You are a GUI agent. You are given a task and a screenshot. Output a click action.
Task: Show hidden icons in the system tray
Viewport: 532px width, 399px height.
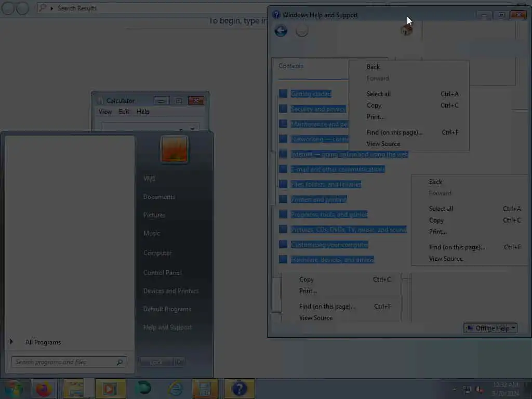(454, 390)
